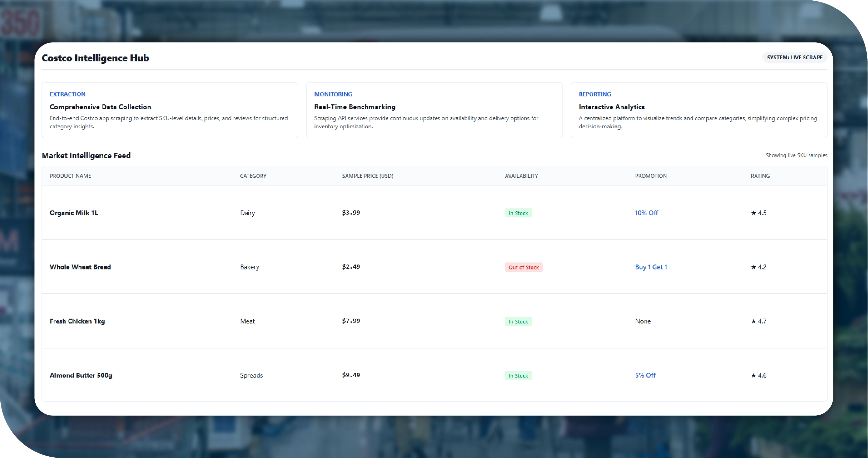Screen dimensions: 868x458
Task: Click the 10% Off promotion link
Action: [646, 213]
